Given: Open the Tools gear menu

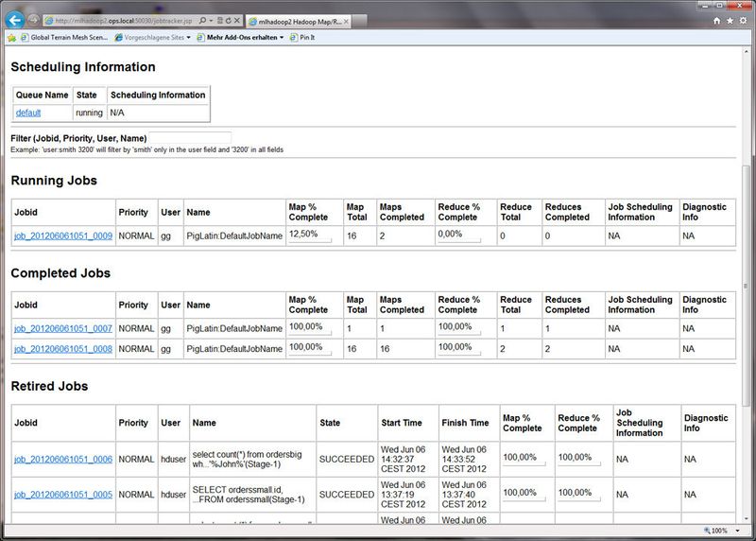Looking at the screenshot, I should [x=743, y=21].
